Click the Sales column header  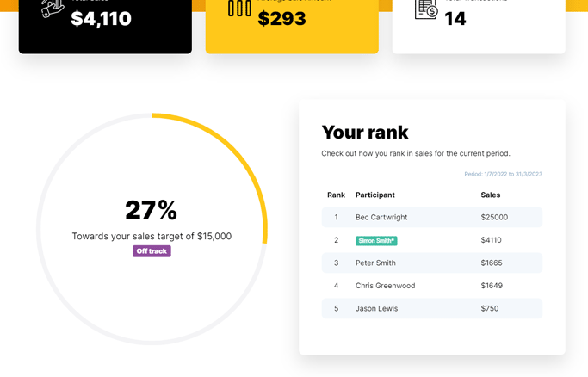click(x=491, y=195)
